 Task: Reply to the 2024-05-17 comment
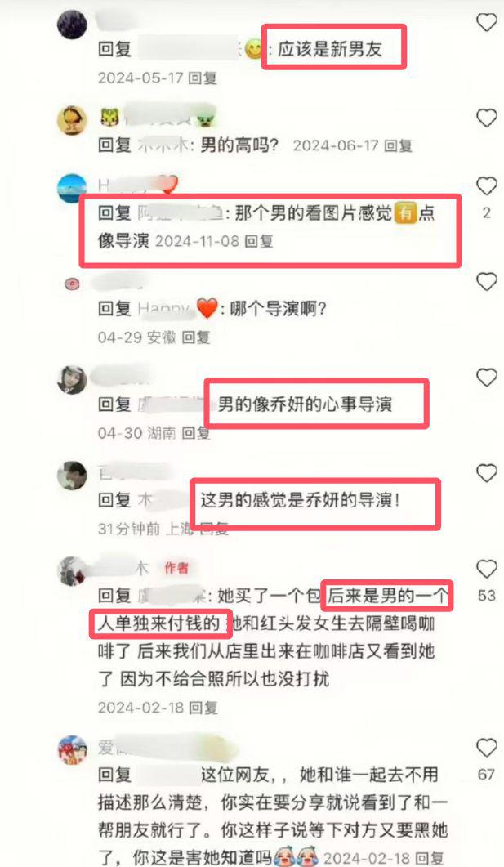[x=203, y=78]
